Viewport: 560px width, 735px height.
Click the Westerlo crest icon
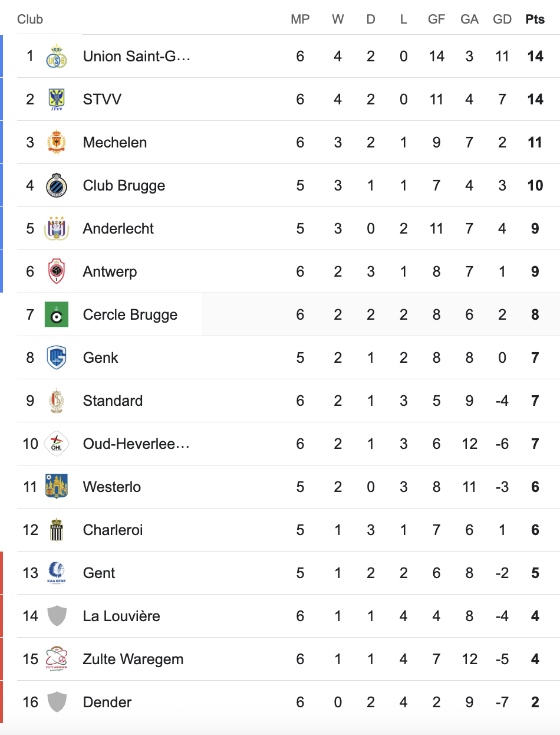(57, 487)
